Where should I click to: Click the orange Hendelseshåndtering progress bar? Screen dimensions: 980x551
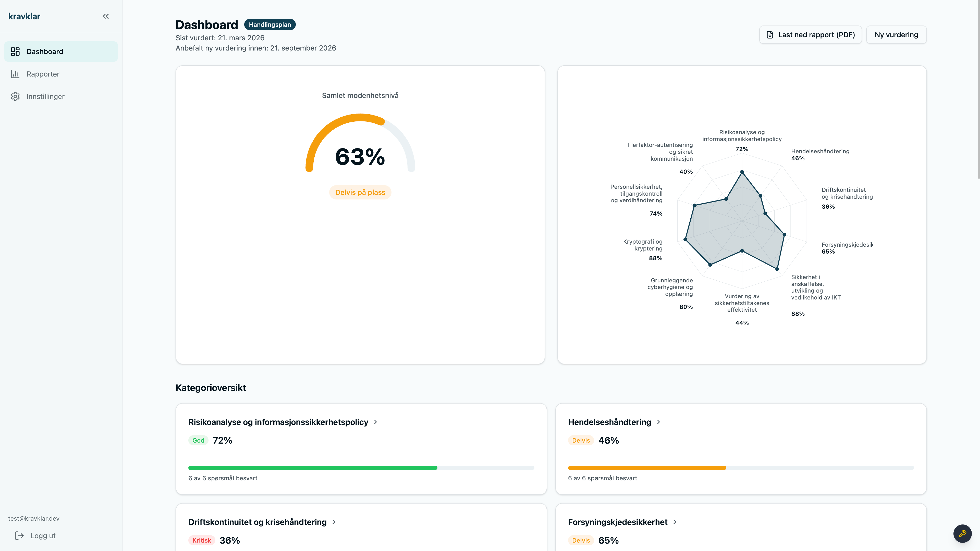(x=647, y=468)
